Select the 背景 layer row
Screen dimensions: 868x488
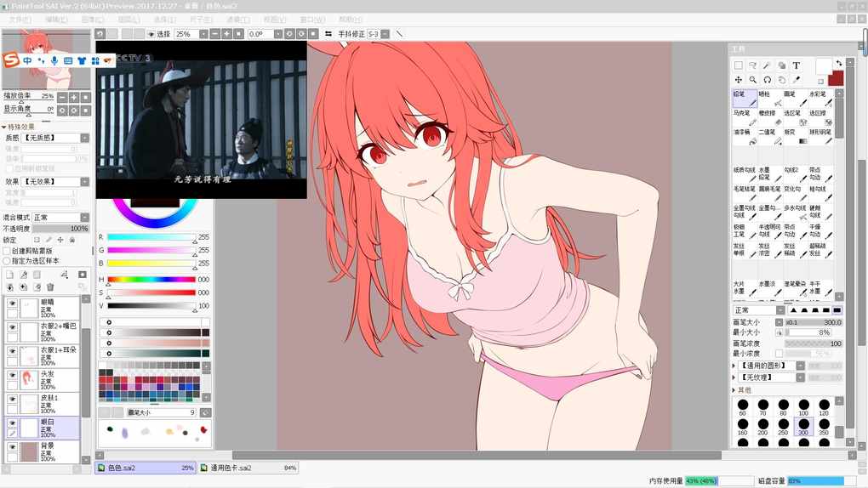[x=43, y=451]
